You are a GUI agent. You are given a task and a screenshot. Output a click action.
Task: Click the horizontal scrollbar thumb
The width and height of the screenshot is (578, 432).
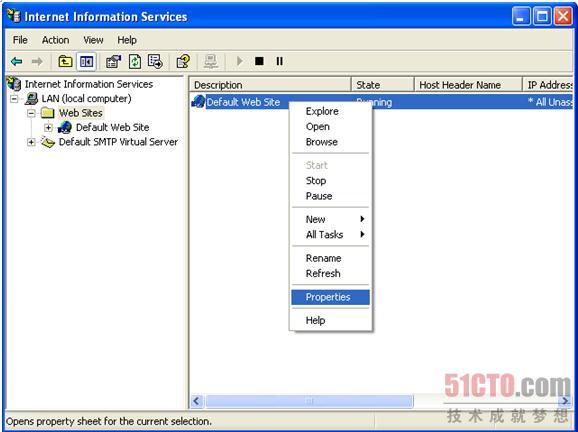tap(309, 401)
